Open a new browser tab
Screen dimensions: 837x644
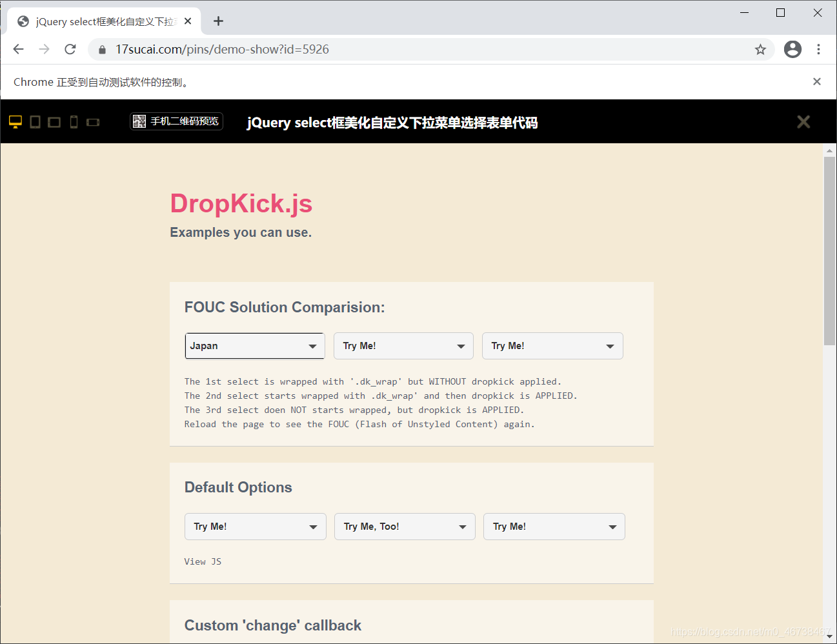[x=219, y=21]
